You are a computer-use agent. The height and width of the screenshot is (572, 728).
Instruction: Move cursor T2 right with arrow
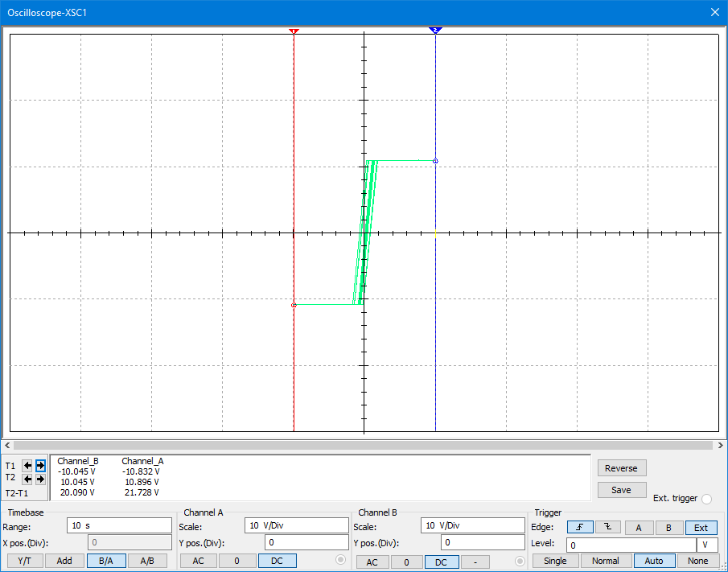[40, 479]
